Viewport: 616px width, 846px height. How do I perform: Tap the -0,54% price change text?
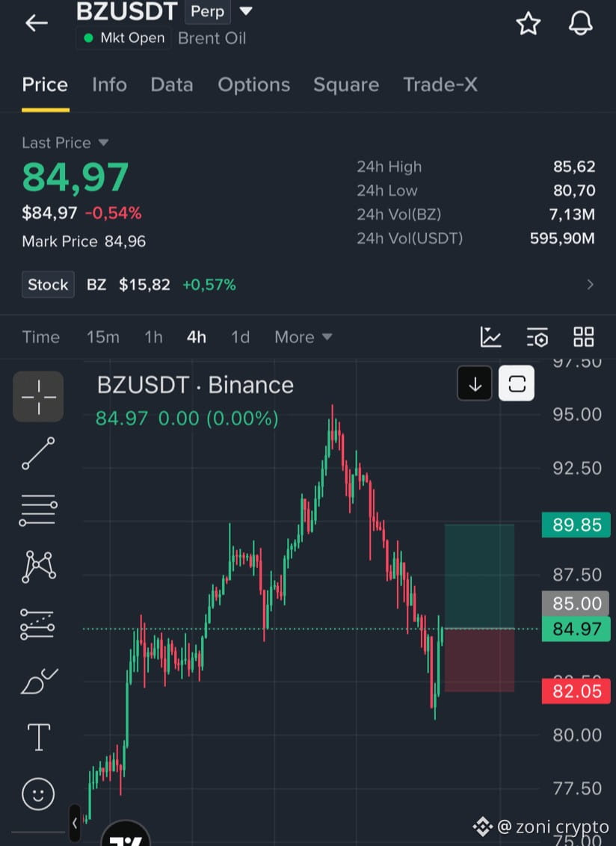click(x=113, y=213)
